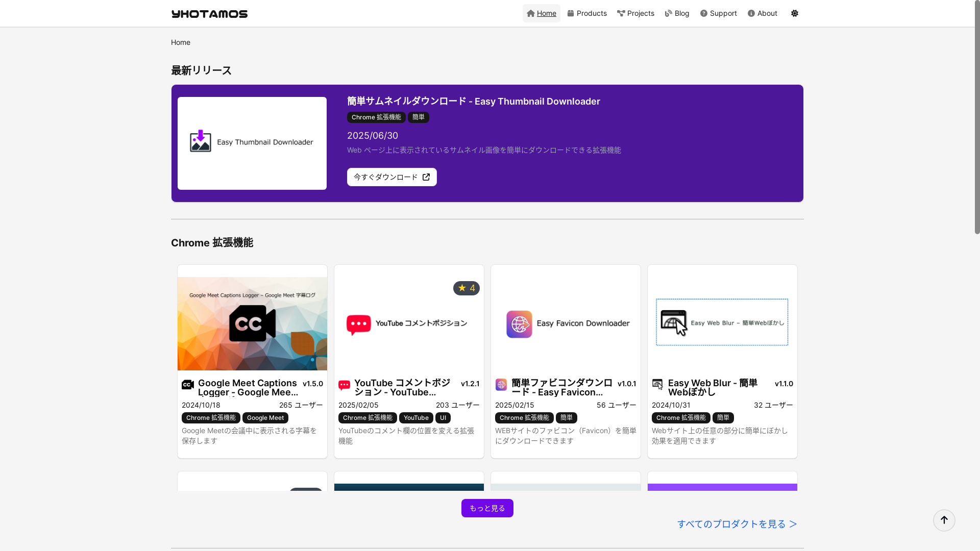This screenshot has width=980, height=551.
Task: Click the v1.5.0 version label
Action: [313, 384]
